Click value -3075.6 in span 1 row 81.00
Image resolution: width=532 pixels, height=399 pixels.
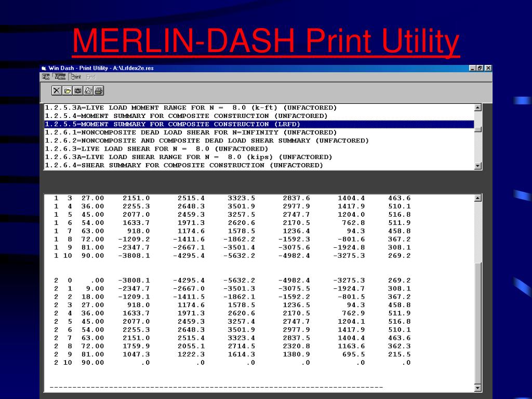point(294,247)
